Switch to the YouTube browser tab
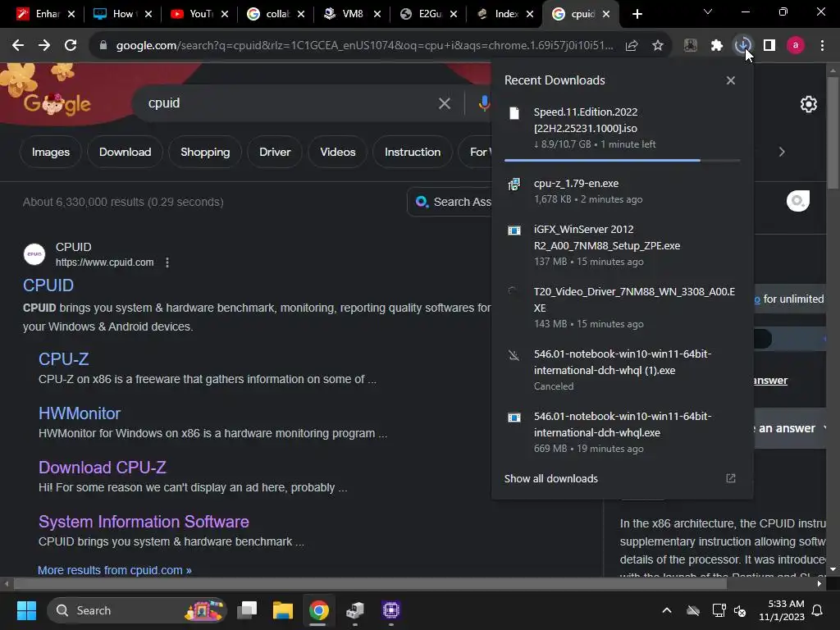840x630 pixels. (x=199, y=14)
